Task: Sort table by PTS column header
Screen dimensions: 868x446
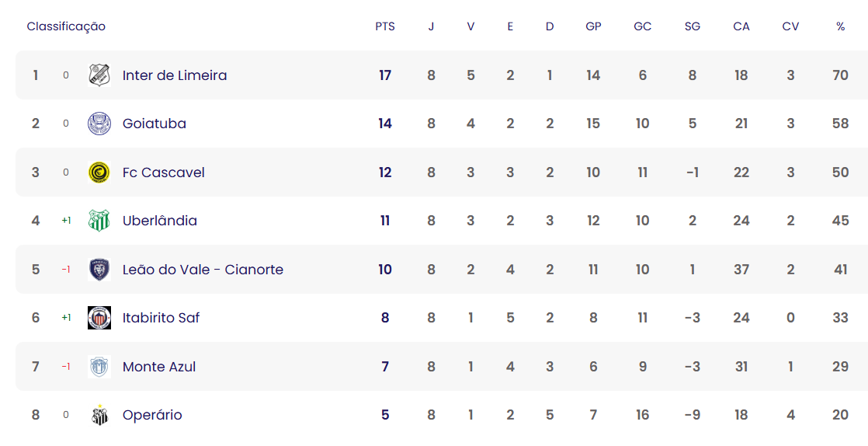Action: (x=385, y=26)
